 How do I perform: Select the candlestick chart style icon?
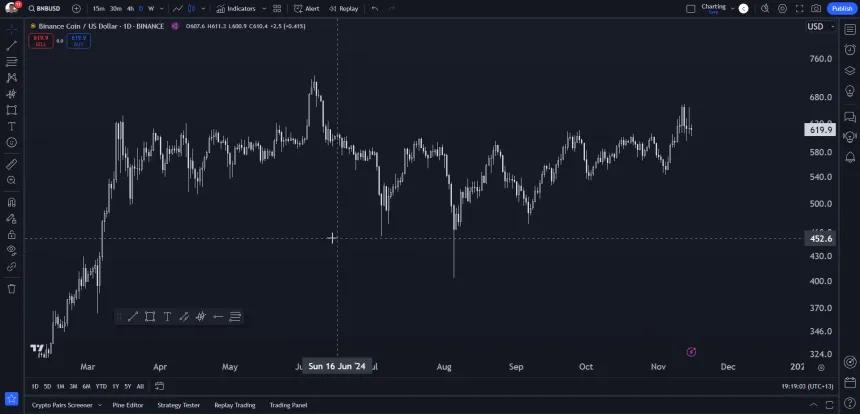click(x=191, y=9)
